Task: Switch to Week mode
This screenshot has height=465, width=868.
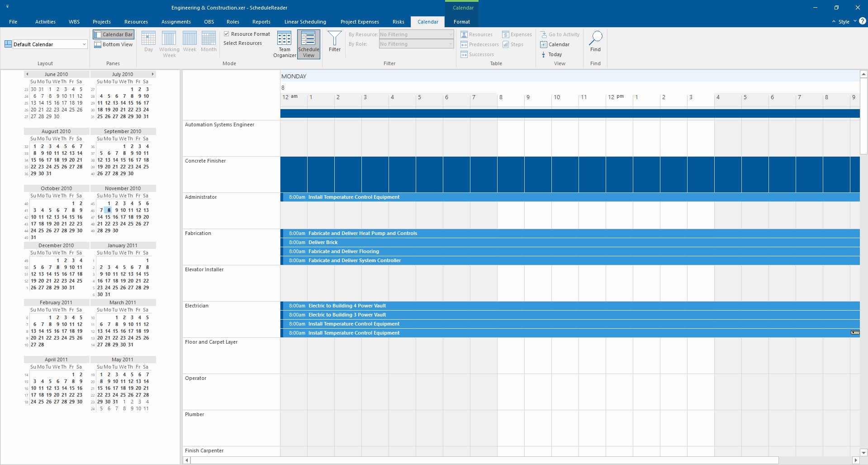Action: coord(190,42)
